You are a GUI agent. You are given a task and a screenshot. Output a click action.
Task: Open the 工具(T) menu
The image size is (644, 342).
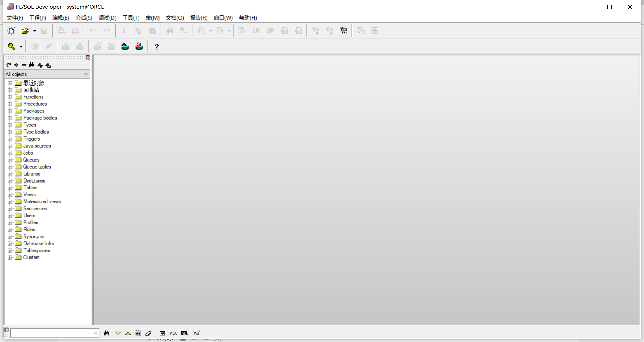tap(131, 18)
